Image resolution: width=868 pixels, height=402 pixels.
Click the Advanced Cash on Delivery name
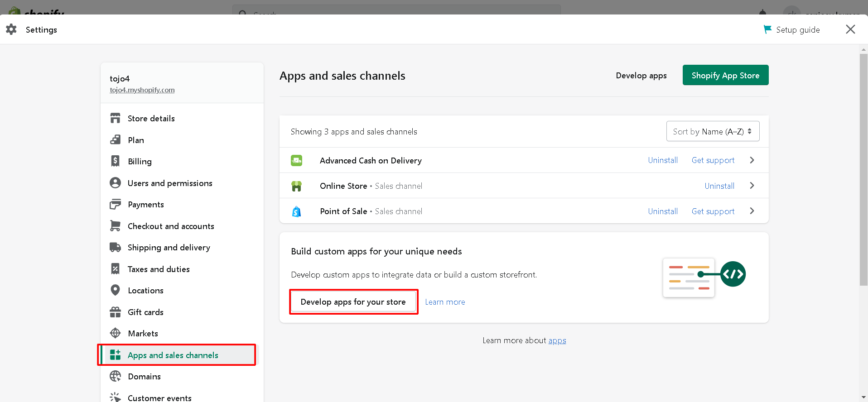coord(371,161)
